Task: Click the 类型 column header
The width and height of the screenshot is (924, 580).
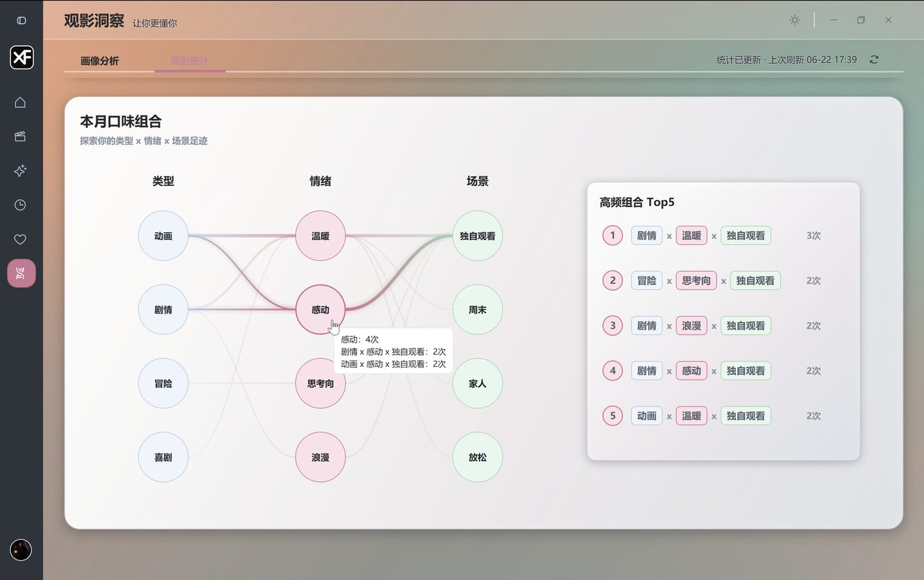Action: [163, 181]
